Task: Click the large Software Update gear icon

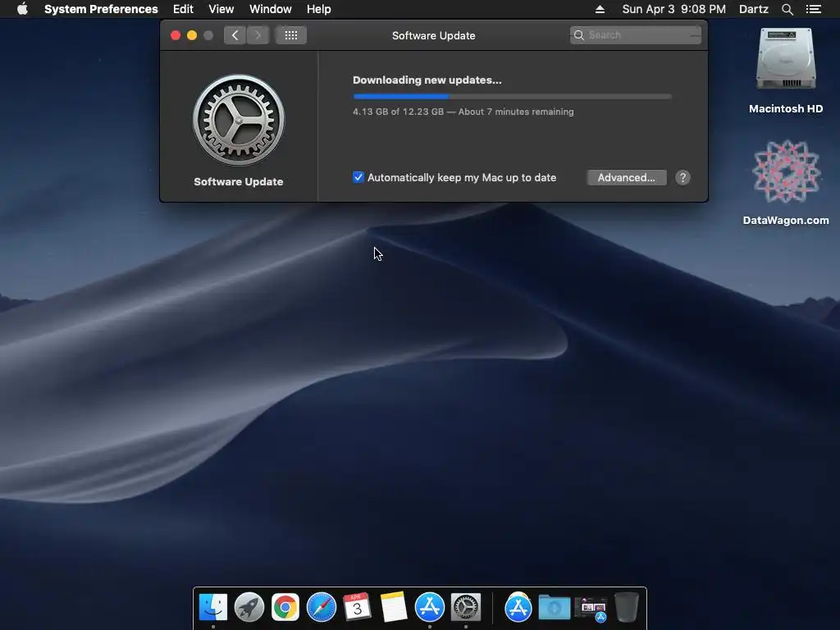Action: pyautogui.click(x=239, y=120)
